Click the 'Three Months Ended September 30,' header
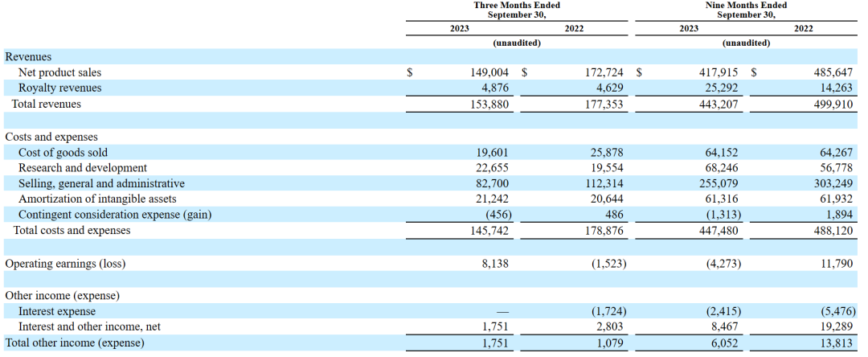The width and height of the screenshot is (868, 357). tap(517, 10)
